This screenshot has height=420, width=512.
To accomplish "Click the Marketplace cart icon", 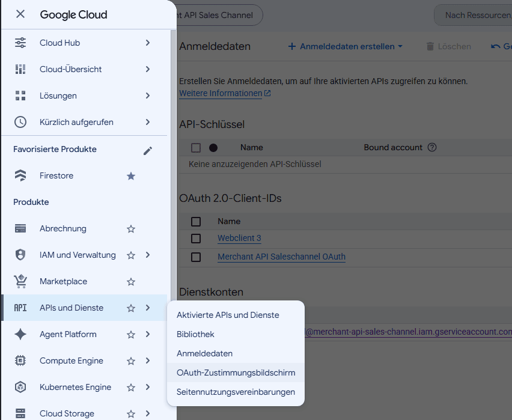I will pos(20,282).
